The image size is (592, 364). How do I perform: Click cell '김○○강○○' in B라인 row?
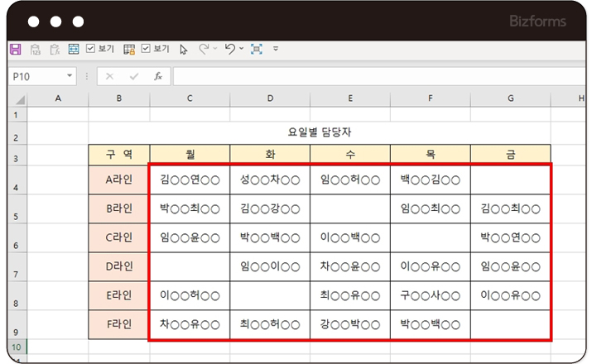pyautogui.click(x=270, y=209)
